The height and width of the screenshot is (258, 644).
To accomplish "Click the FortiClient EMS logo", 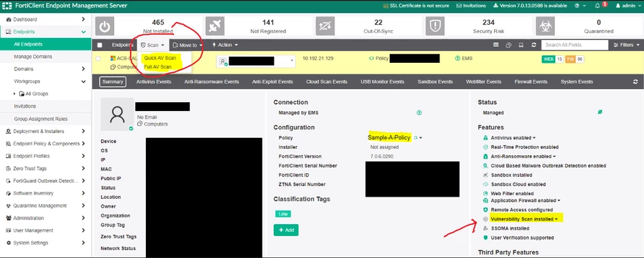I will pyautogui.click(x=7, y=6).
